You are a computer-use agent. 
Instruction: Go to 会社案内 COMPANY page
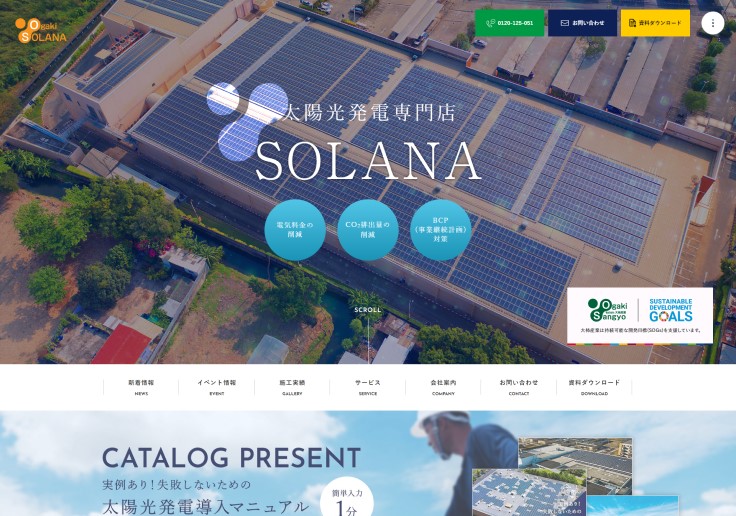tap(443, 387)
